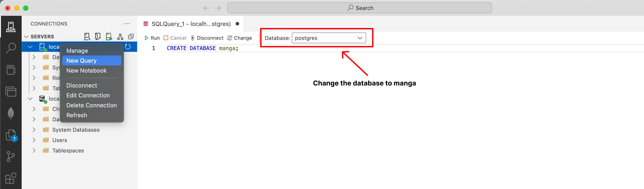This screenshot has width=644, height=189.
Task: Select the System Databases tree item
Action: (x=79, y=130)
